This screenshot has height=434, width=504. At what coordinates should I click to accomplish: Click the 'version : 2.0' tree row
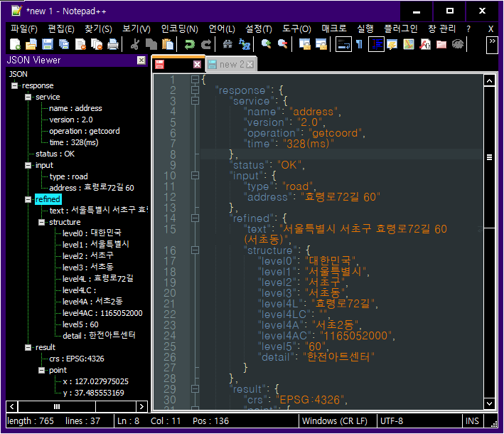(x=70, y=120)
